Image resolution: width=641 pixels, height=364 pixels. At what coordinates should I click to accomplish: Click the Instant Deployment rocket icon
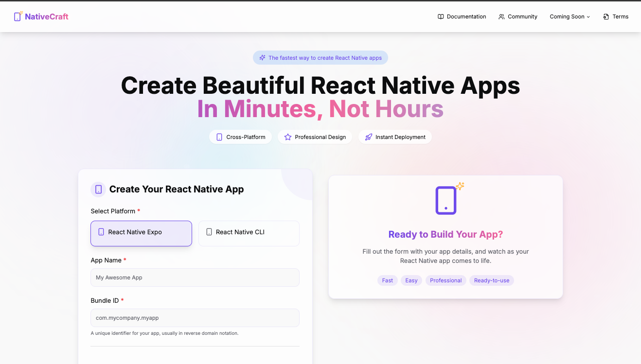(x=369, y=137)
